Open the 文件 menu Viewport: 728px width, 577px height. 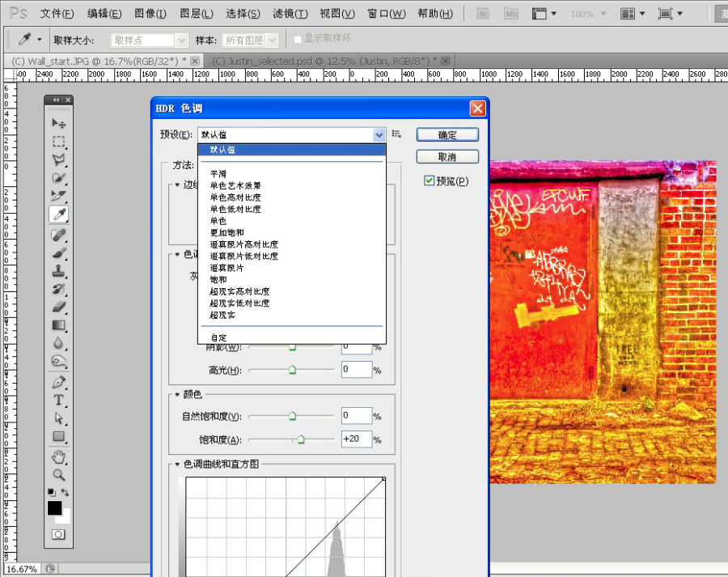[x=57, y=14]
